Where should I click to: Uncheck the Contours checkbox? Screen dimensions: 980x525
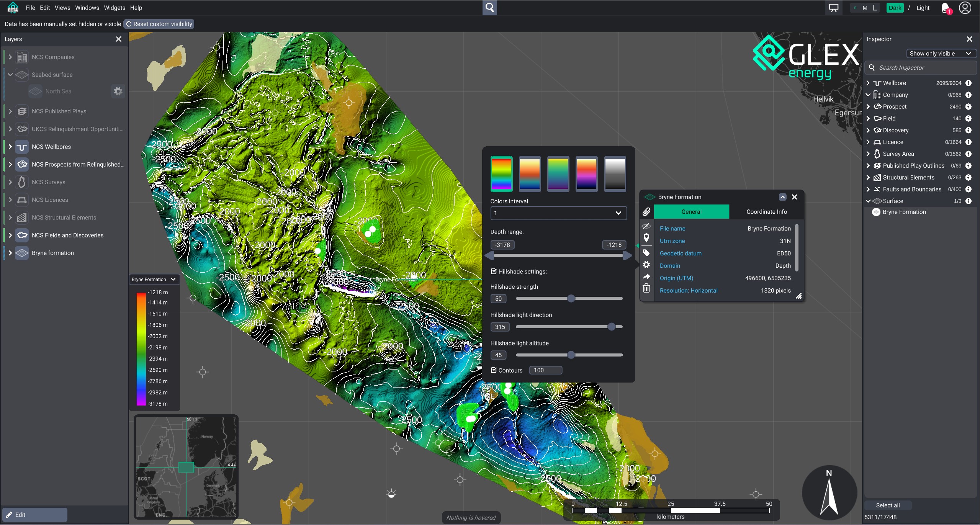(494, 370)
